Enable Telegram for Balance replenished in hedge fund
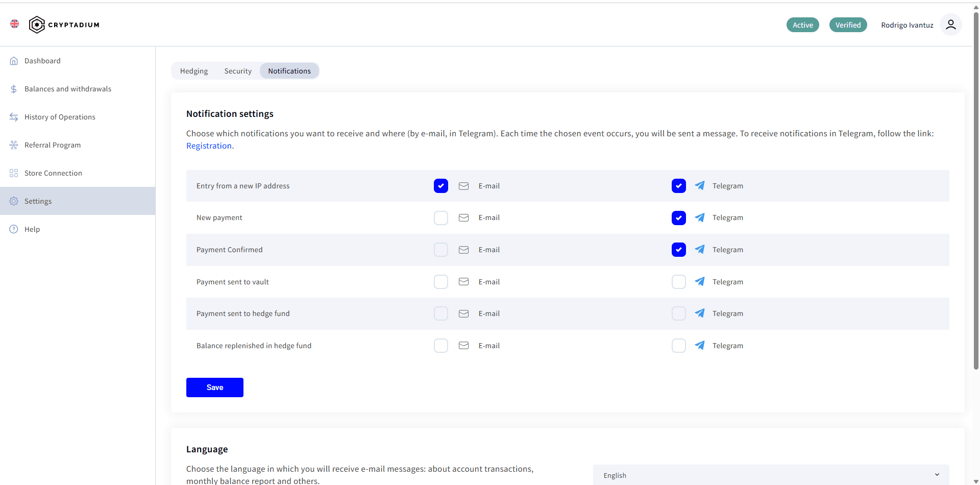The image size is (980, 485). point(679,346)
